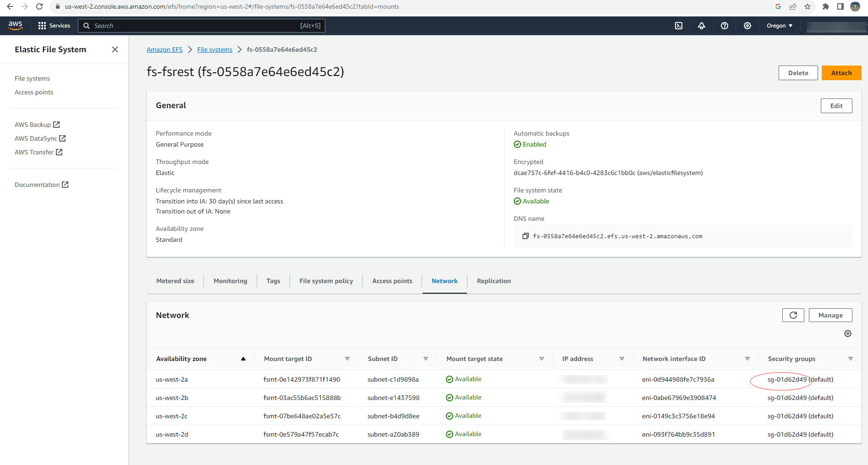Open Network table preferences gear
The height and width of the screenshot is (465, 868).
pos(848,334)
